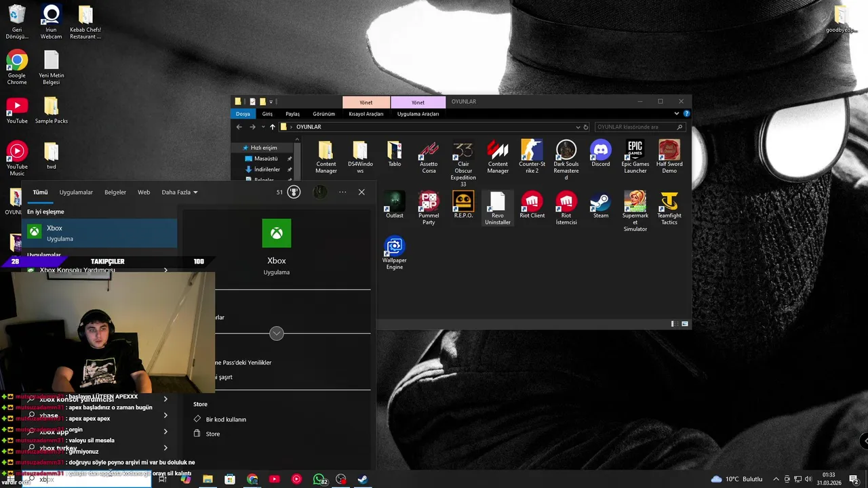Viewport: 868px width, 488px height.
Task: Open the Görünüm ribbon tab
Action: [324, 114]
